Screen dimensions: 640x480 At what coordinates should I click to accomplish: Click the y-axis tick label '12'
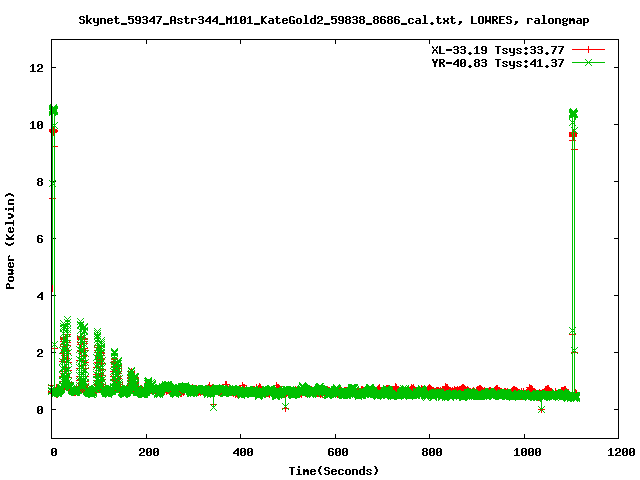coord(36,68)
